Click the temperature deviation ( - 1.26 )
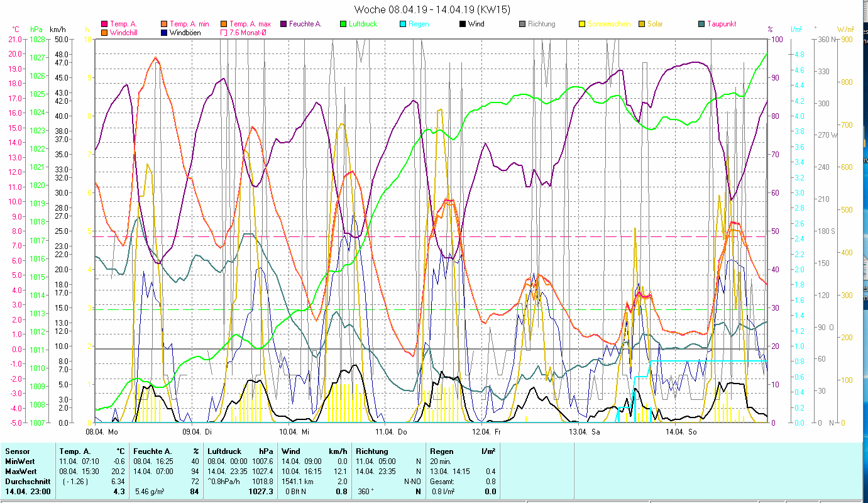868x503 pixels. [x=75, y=482]
